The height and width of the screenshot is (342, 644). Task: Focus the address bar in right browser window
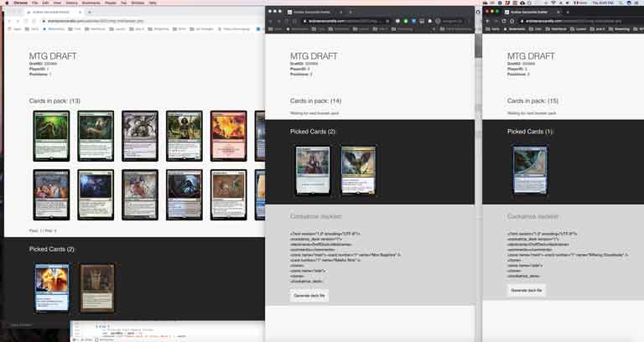click(581, 21)
